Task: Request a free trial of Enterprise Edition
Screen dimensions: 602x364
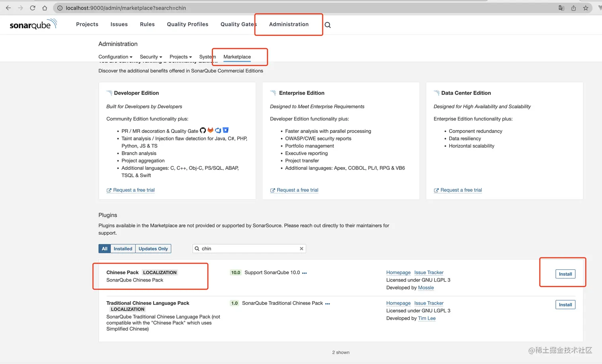Action: 297,190
